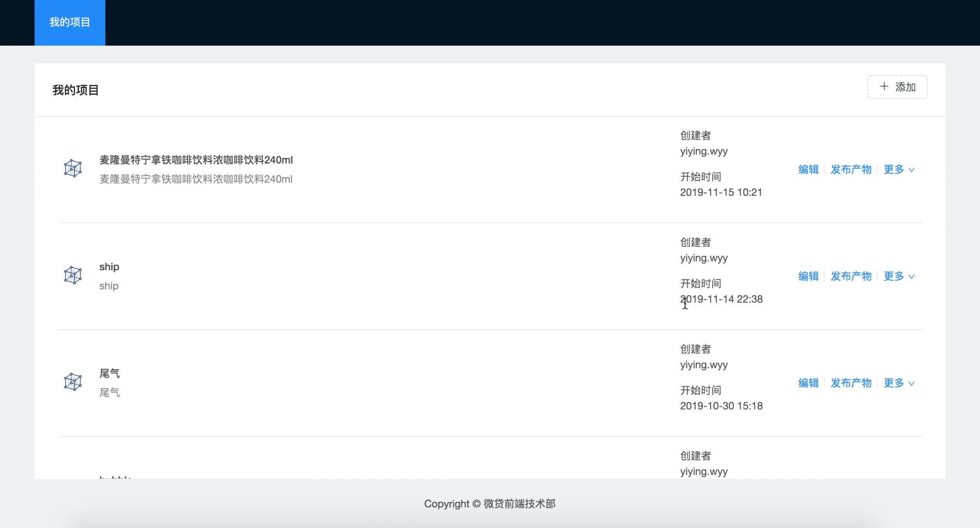Click 发布产物 for the 麦隆曼特宁 project

[851, 169]
